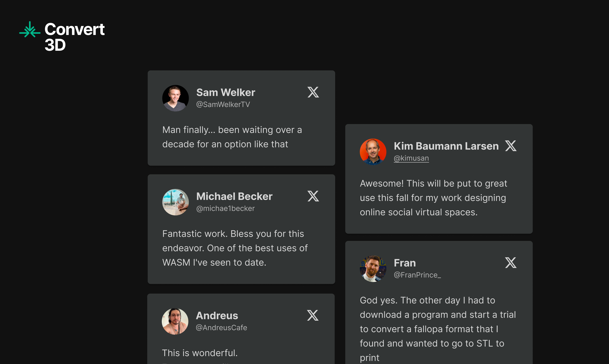This screenshot has width=609, height=364.
Task: Click Fran's profile avatar
Action: (373, 269)
